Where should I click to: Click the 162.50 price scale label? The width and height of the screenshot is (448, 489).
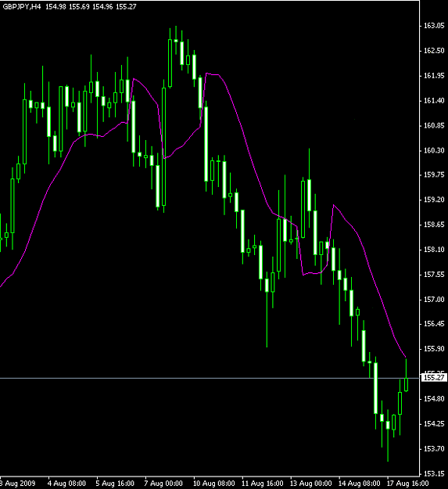[434, 51]
